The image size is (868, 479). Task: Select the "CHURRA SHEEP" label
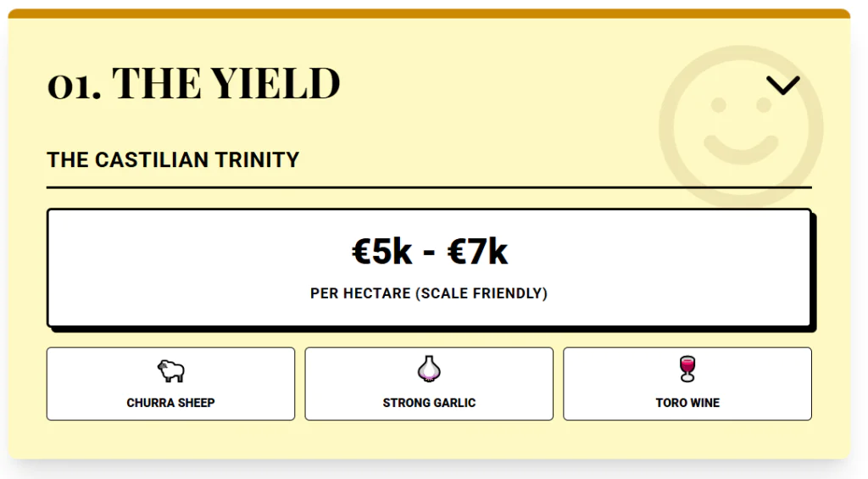(x=170, y=403)
